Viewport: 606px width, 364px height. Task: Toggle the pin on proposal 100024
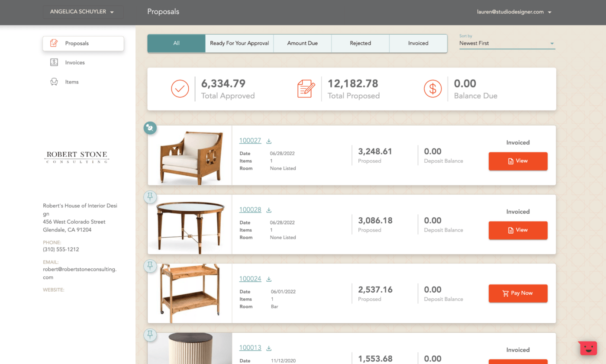150,266
